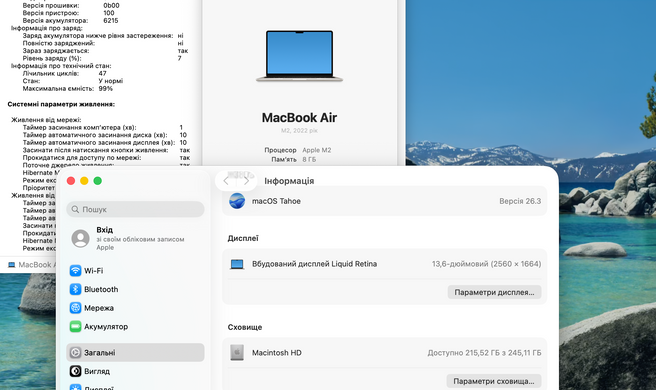The width and height of the screenshot is (656, 390).
Task: Minimize settings window with yellow button
Action: pyautogui.click(x=84, y=181)
